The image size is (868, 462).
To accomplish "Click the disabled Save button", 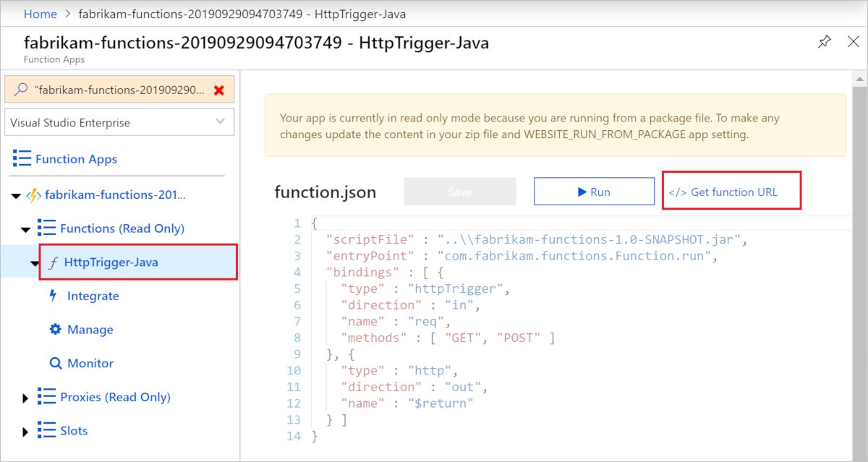I will pos(460,192).
